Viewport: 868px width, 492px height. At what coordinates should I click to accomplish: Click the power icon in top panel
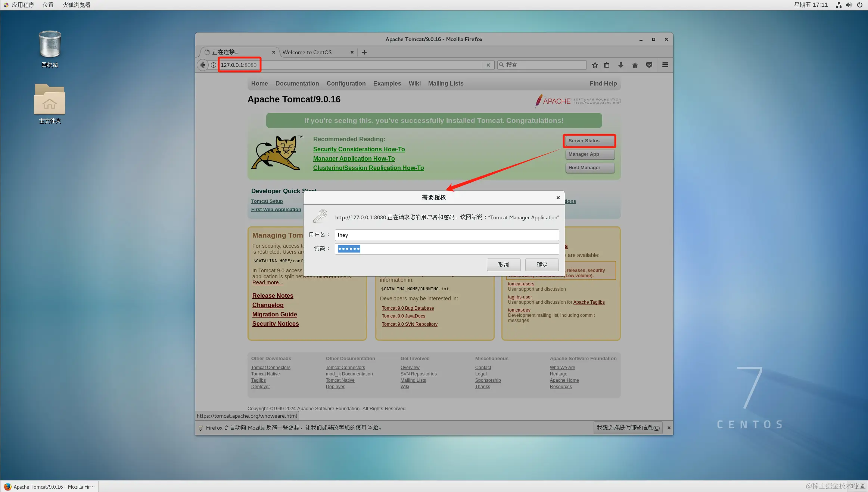[860, 5]
